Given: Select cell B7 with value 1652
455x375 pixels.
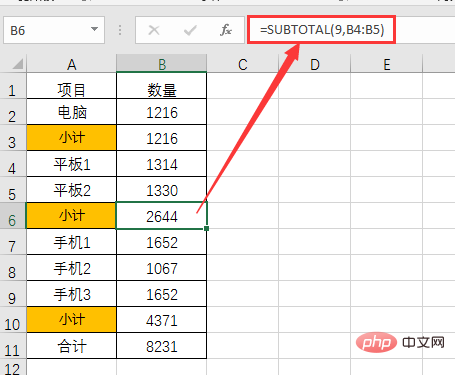Looking at the screenshot, I should pyautogui.click(x=162, y=242).
